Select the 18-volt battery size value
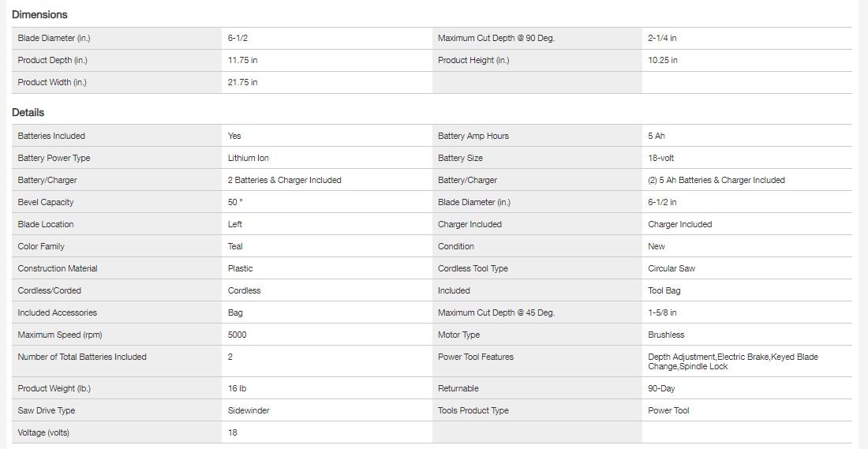This screenshot has width=868, height=449. click(x=664, y=158)
